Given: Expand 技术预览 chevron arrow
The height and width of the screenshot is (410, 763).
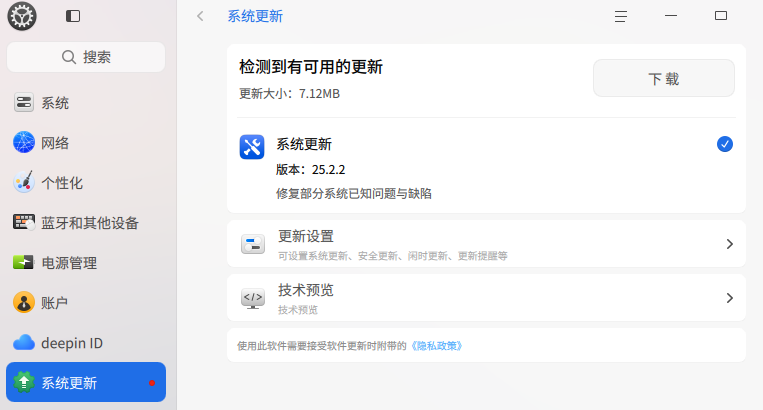Looking at the screenshot, I should click(x=729, y=298).
